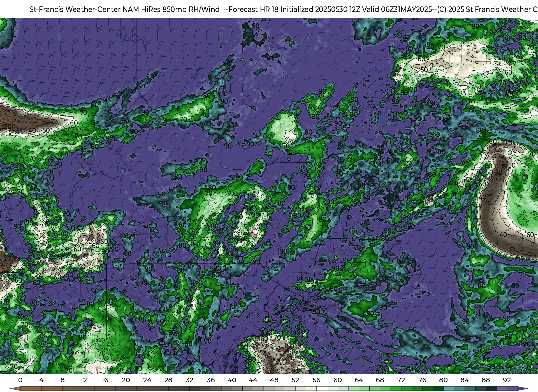The width and height of the screenshot is (538, 392).
Task: Click the NAM HiRes 850mb RH/Wind map title
Action: click(284, 9)
